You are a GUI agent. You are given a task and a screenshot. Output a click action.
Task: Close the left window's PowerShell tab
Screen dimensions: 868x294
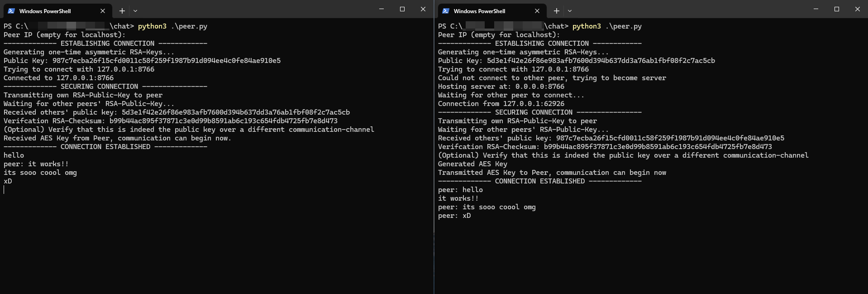click(x=103, y=11)
